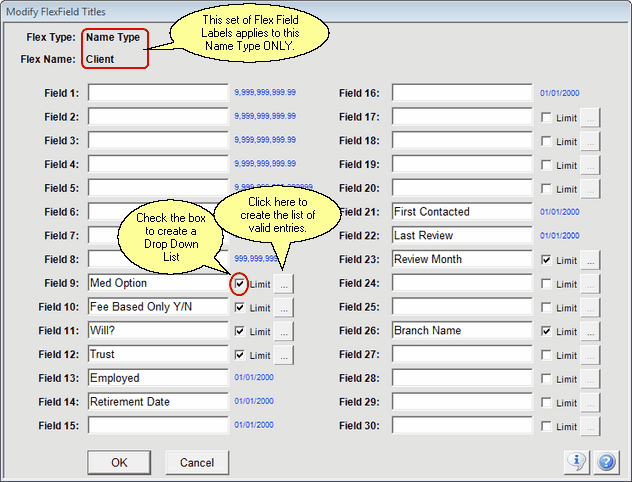Edit the Last Review field title
This screenshot has width=632, height=482.
[462, 235]
